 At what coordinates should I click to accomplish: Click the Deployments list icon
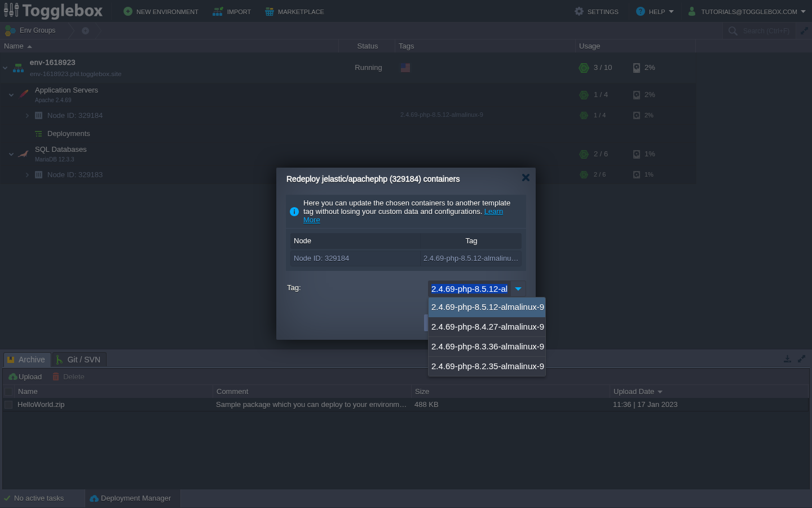tap(38, 134)
